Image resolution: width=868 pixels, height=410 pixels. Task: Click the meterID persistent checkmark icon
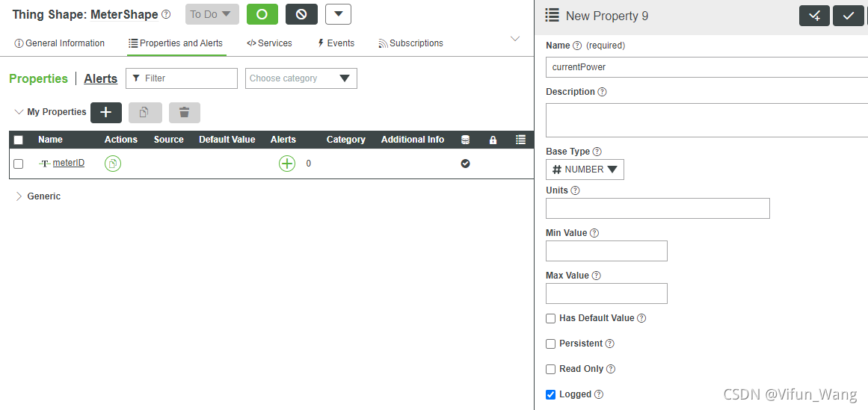[x=465, y=164]
